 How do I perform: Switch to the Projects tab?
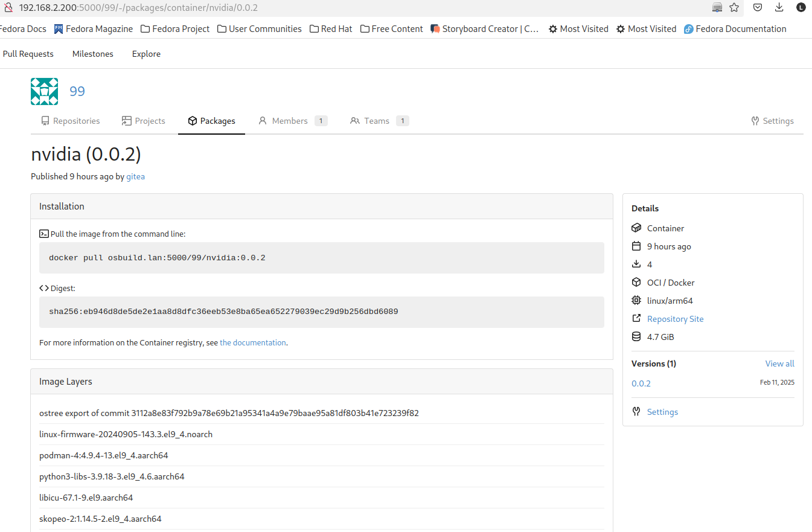click(x=144, y=121)
